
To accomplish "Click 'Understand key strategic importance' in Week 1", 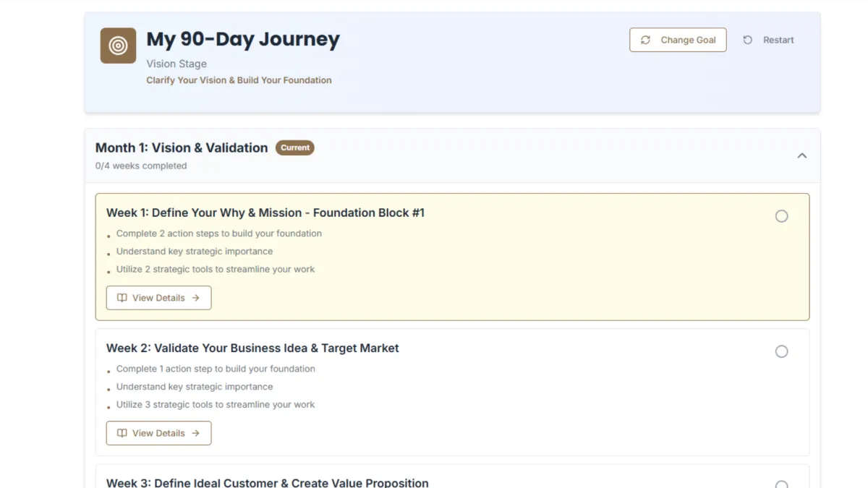I will [x=195, y=252].
